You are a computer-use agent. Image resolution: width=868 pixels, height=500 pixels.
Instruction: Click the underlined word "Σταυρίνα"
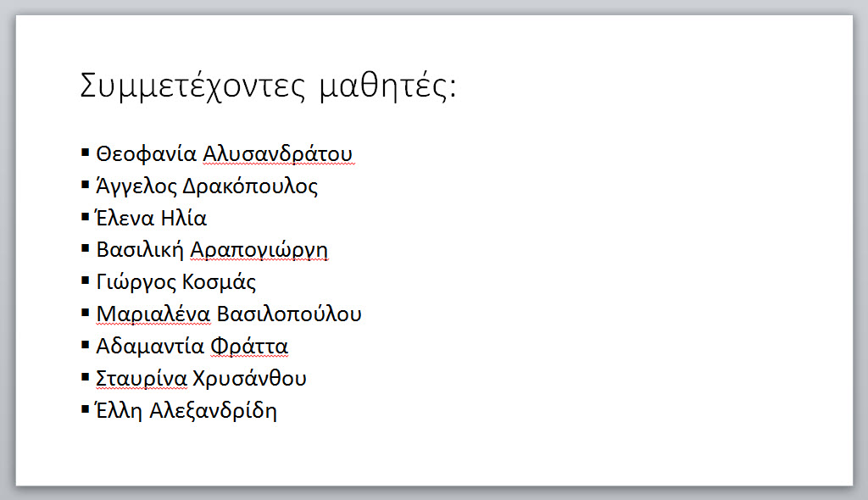click(x=142, y=378)
